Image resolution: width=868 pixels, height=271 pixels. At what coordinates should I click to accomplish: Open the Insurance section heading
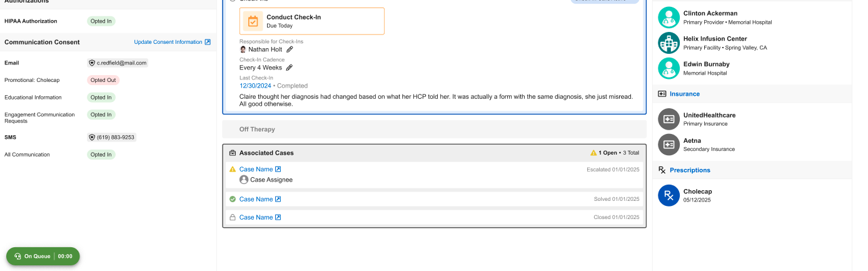tap(684, 94)
